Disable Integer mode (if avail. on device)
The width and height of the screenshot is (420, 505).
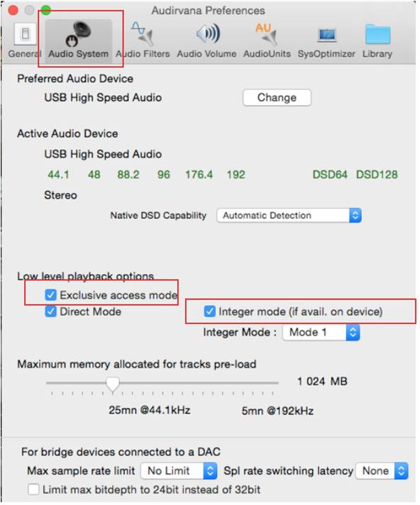coord(210,311)
